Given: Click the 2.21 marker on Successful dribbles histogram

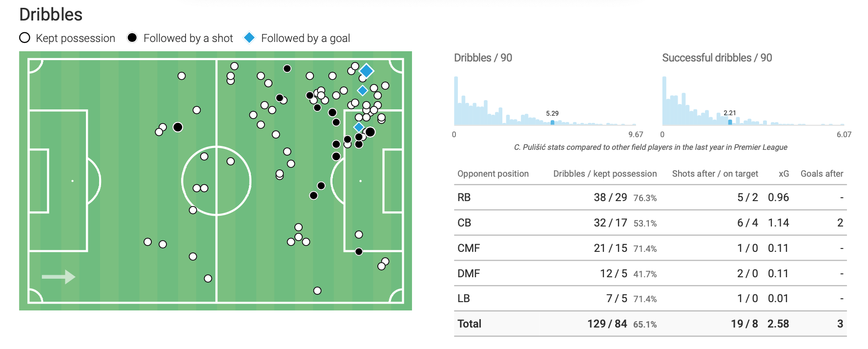Looking at the screenshot, I should pyautogui.click(x=730, y=122).
